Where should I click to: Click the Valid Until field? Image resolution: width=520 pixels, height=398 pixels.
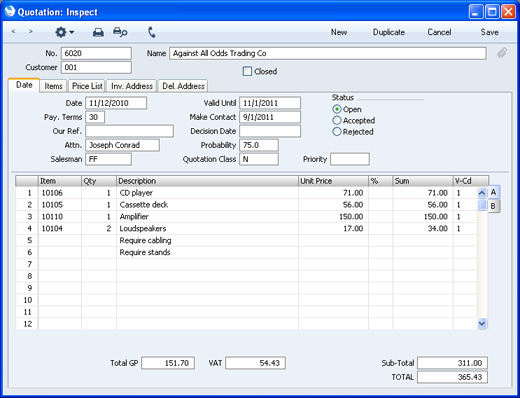pos(270,103)
